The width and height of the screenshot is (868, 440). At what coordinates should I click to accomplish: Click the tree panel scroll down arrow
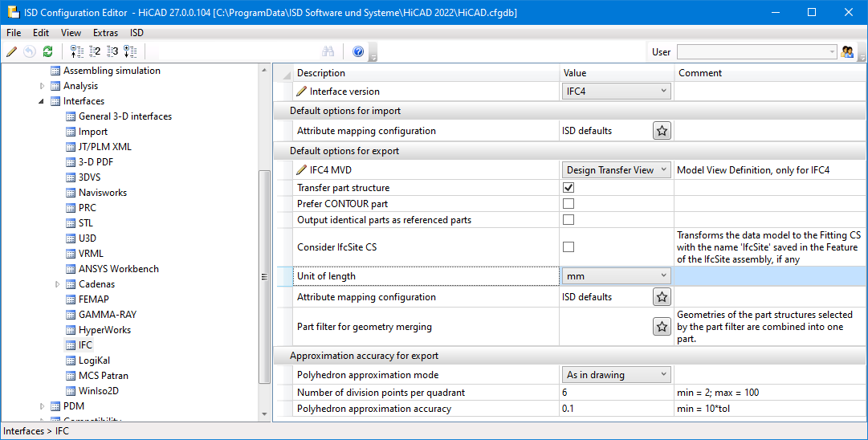click(x=264, y=414)
